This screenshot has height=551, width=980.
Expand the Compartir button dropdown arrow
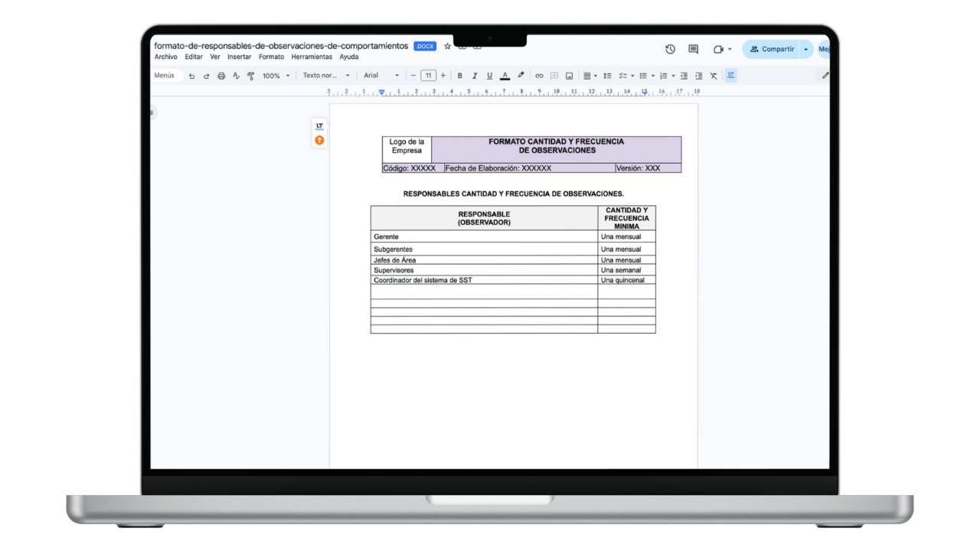coord(805,49)
